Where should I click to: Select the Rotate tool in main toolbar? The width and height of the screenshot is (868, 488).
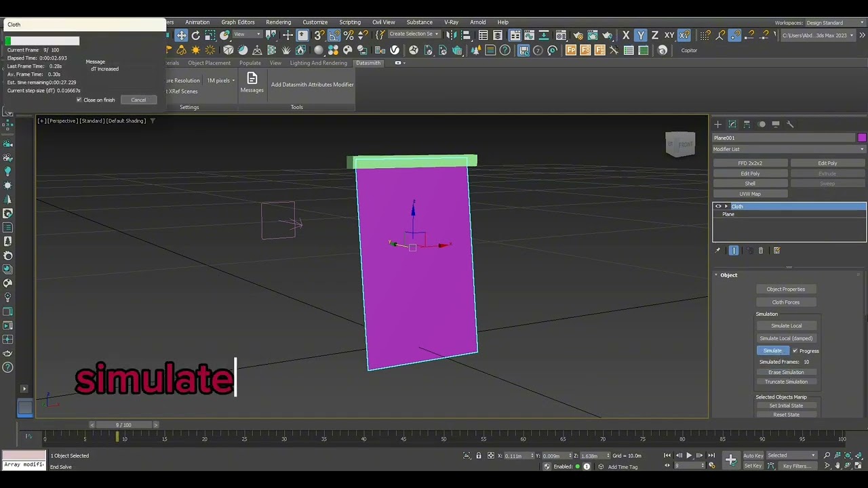(196, 35)
